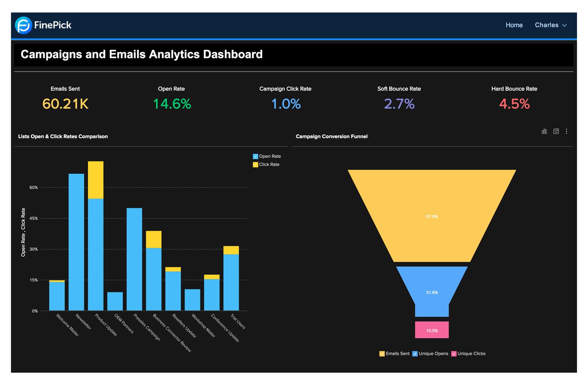Select the Unique Opens legend swatch icon
This screenshot has height=377, width=588.
415,354
